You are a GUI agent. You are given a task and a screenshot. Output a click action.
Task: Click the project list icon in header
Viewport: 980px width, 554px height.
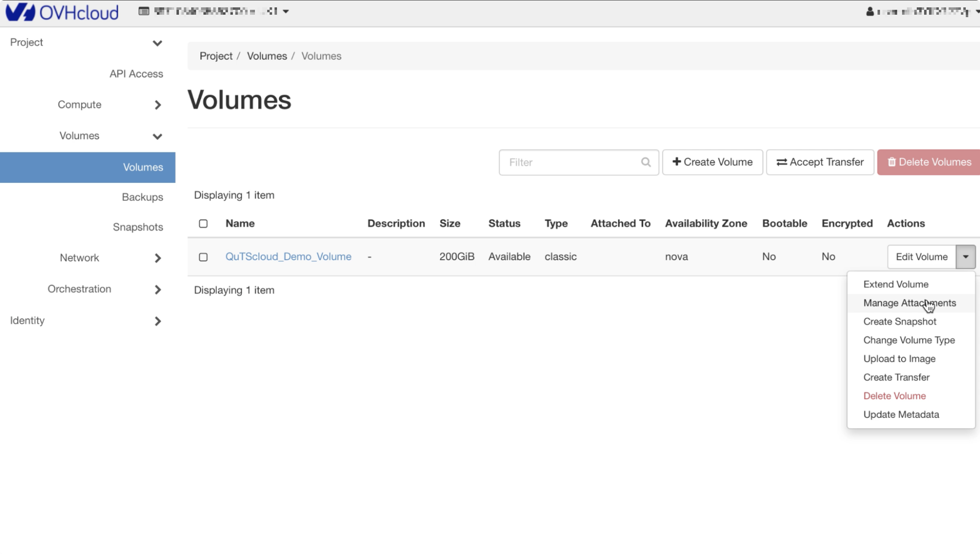click(144, 11)
